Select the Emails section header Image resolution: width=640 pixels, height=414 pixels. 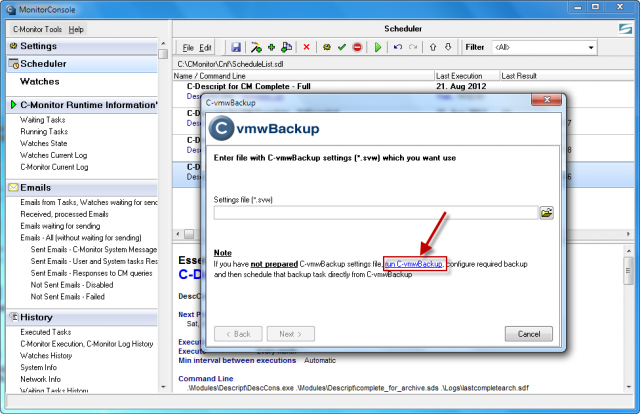click(82, 188)
